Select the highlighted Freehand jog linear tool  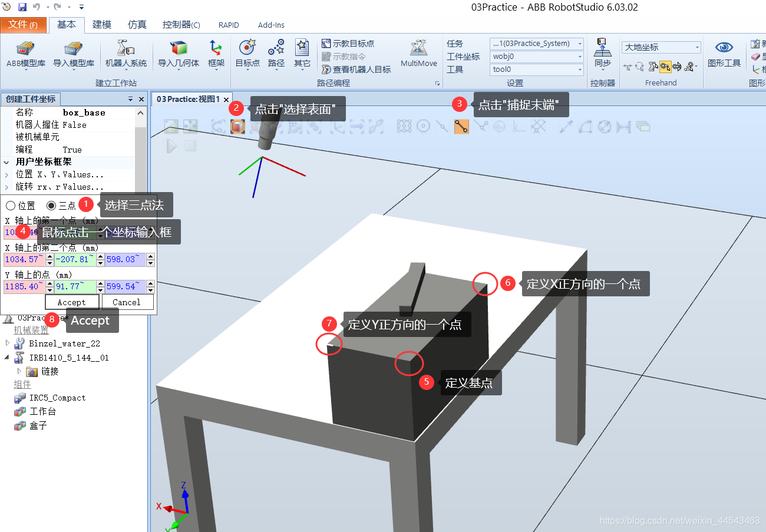(665, 67)
